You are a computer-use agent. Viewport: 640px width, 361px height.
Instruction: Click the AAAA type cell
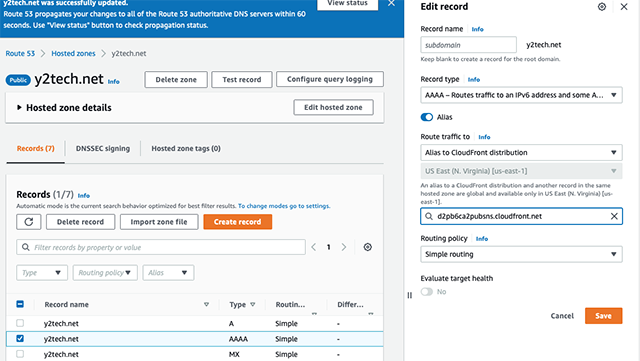(238, 339)
